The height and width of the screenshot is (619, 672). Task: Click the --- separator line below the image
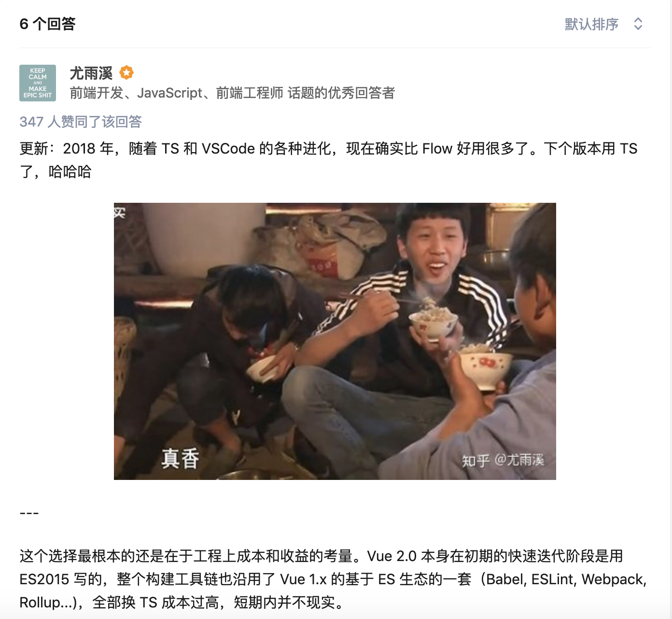pyautogui.click(x=29, y=513)
